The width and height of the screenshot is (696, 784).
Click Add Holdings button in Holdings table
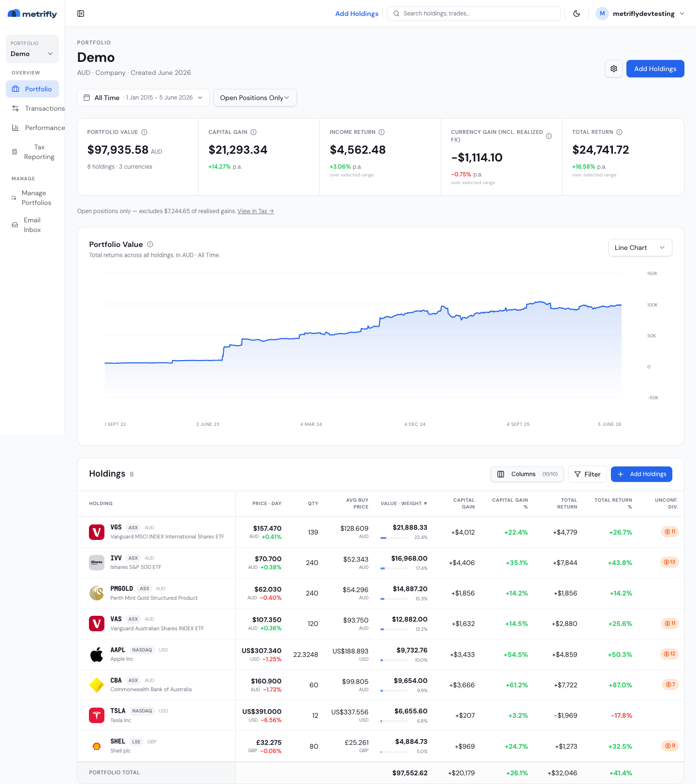(x=641, y=474)
